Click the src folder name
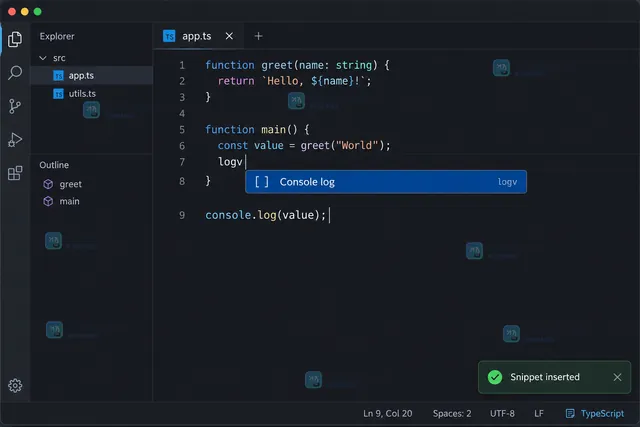This screenshot has width=640, height=427. pyautogui.click(x=59, y=58)
